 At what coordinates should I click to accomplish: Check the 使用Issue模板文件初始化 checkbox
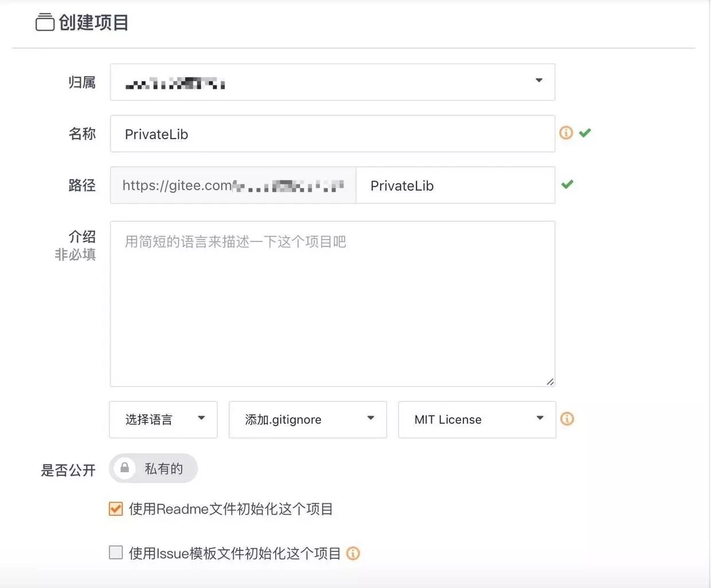[x=116, y=552]
